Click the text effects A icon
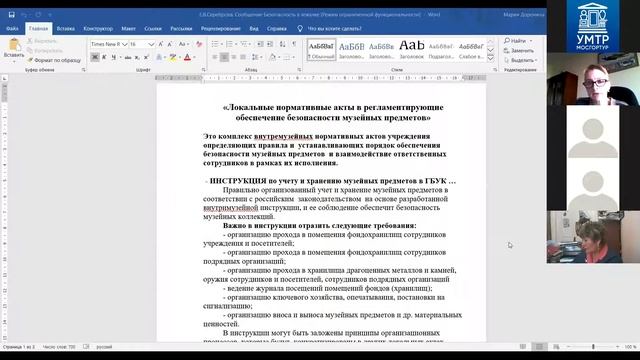The image size is (640, 360). (159, 58)
